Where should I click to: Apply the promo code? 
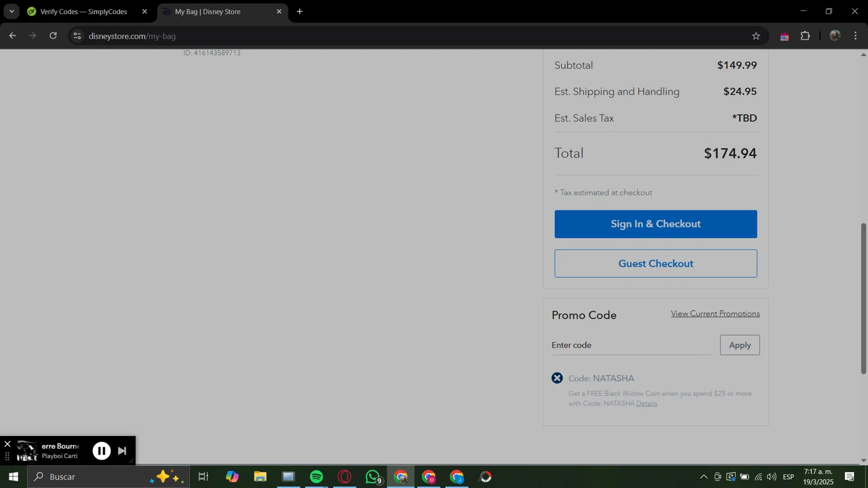point(740,345)
